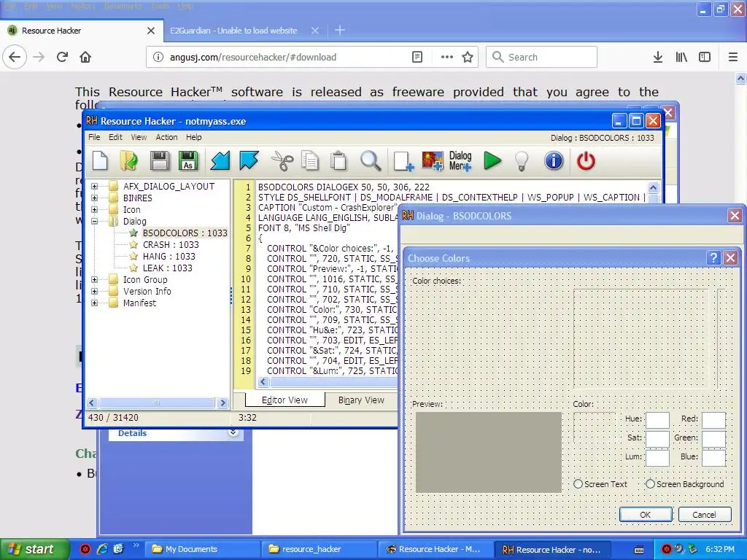747x560 pixels.
Task: Select the CRASH : 1033 dialog resource
Action: pos(171,245)
